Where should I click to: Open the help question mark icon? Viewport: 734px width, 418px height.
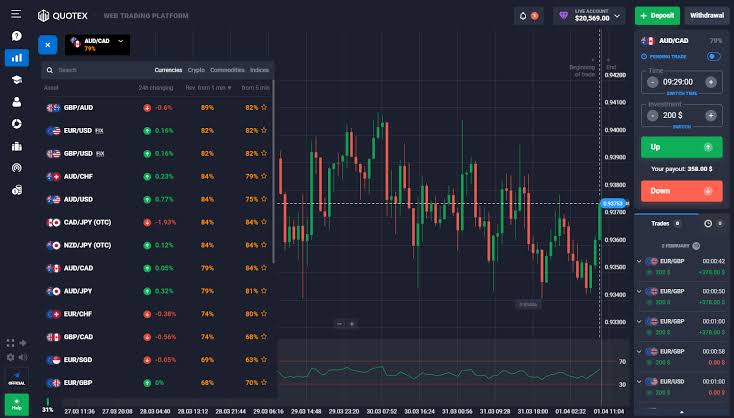pos(16,36)
